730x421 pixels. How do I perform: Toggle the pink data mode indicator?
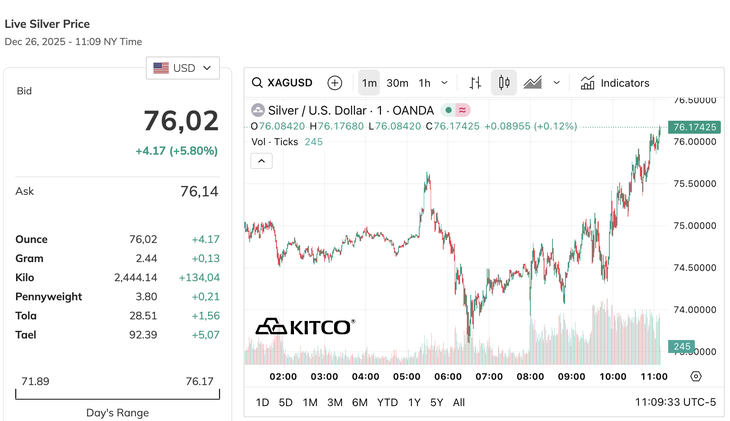pos(463,110)
